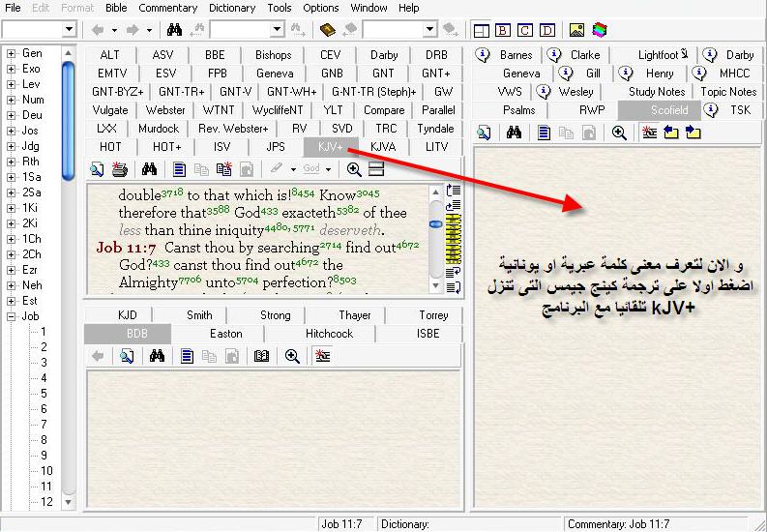Toggle the Commentary pane with the C button
The height and width of the screenshot is (532, 767).
pos(525,30)
